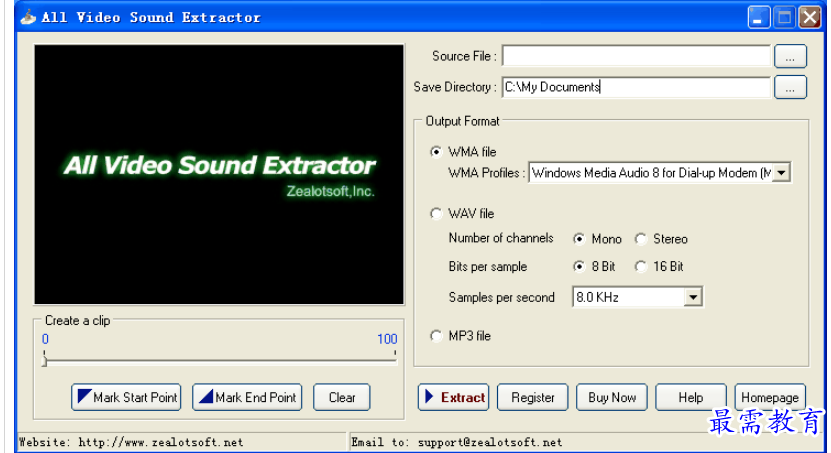Close the All Video Sound Extractor window

coord(810,17)
